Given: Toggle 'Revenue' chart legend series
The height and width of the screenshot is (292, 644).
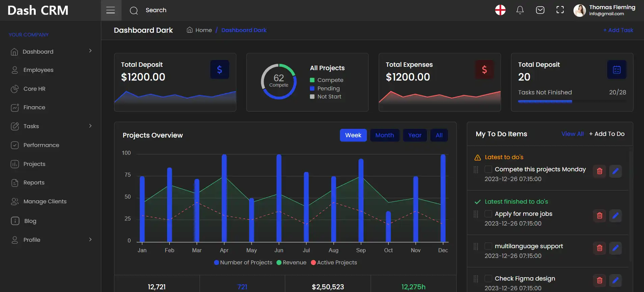Looking at the screenshot, I should tap(291, 262).
